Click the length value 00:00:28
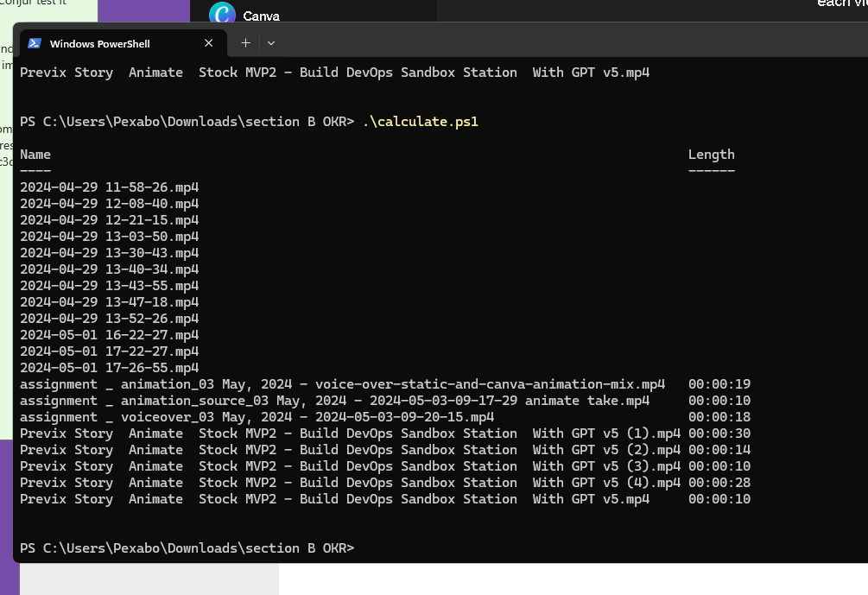 click(x=719, y=483)
